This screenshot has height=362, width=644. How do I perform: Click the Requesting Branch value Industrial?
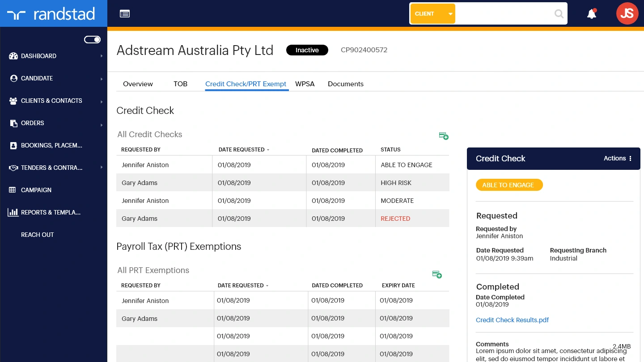point(563,258)
